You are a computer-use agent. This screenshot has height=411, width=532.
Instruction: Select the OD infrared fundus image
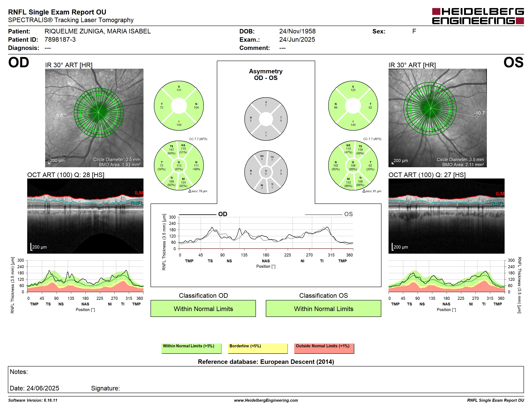tap(94, 118)
